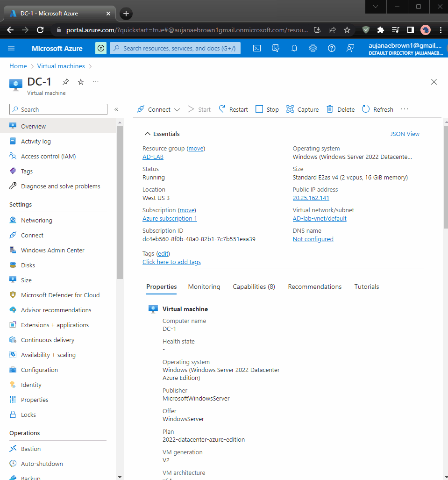Open the Connect dropdown in the toolbar
Screen dimensions: 448x480
158,109
